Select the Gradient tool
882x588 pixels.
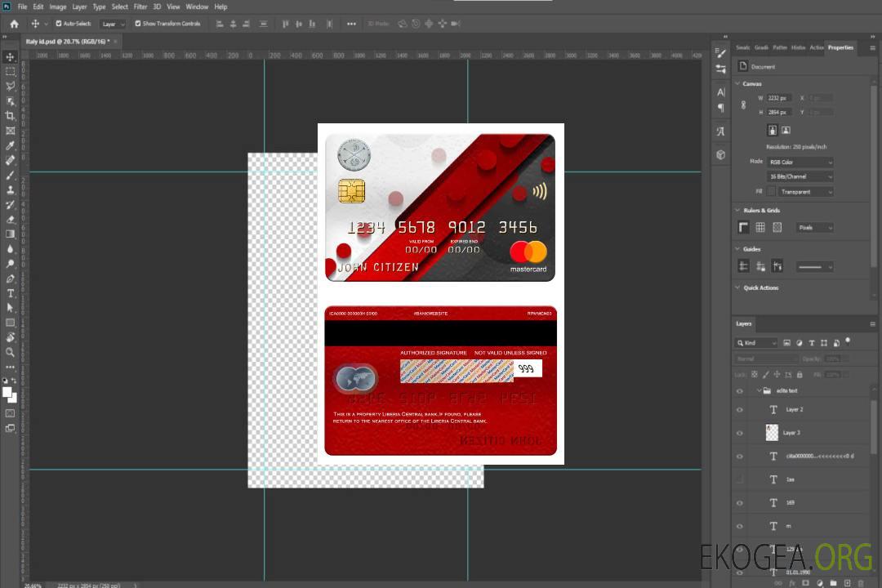coord(10,234)
